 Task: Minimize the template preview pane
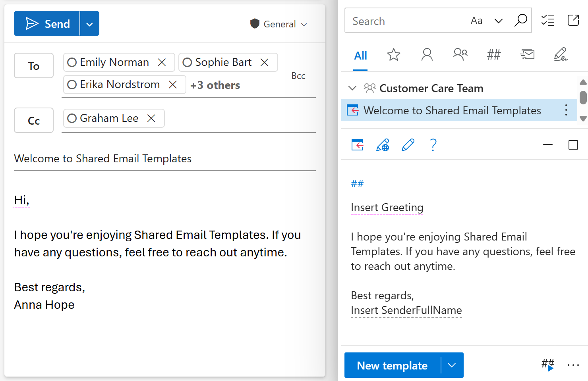tap(548, 145)
